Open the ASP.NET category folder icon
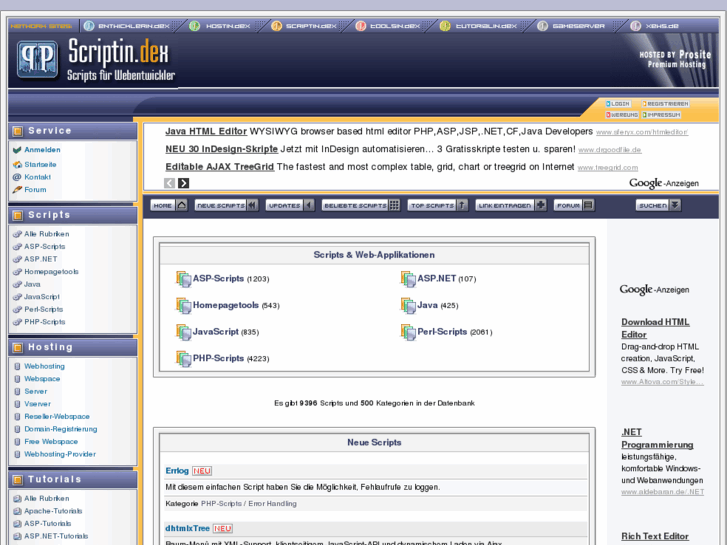The image size is (727, 545). (x=408, y=279)
